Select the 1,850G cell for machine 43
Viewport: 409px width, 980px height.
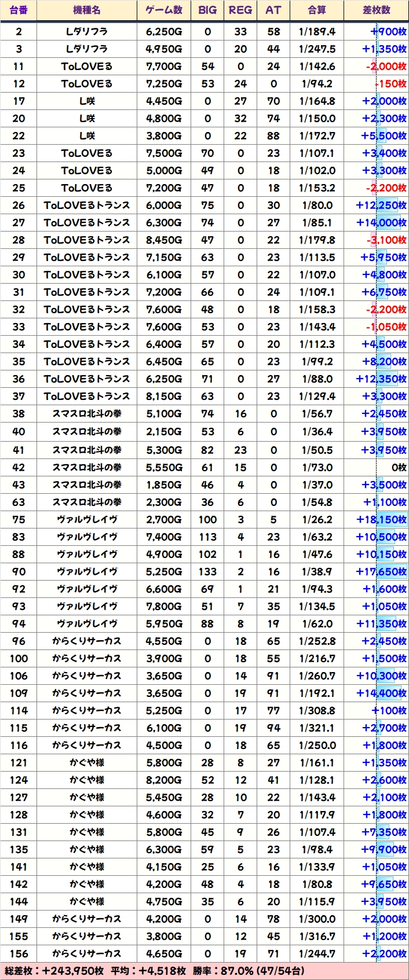pyautogui.click(x=164, y=485)
